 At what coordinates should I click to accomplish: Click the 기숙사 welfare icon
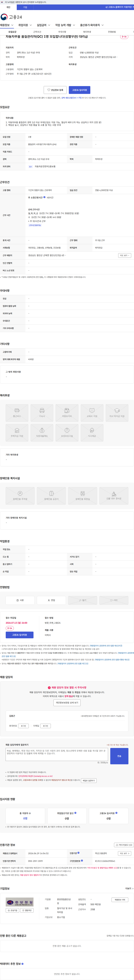(42, 413)
